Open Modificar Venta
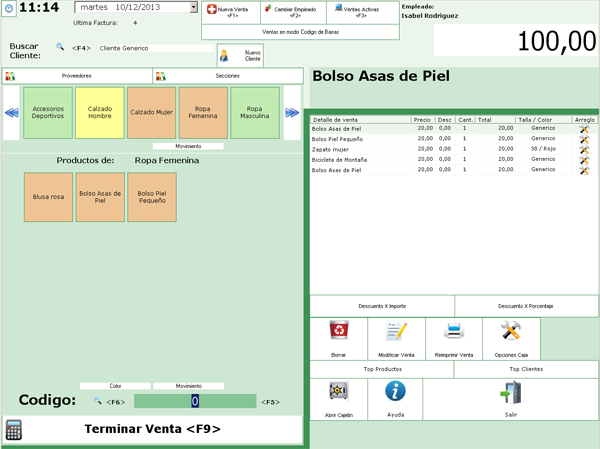600x449 pixels. [x=396, y=332]
